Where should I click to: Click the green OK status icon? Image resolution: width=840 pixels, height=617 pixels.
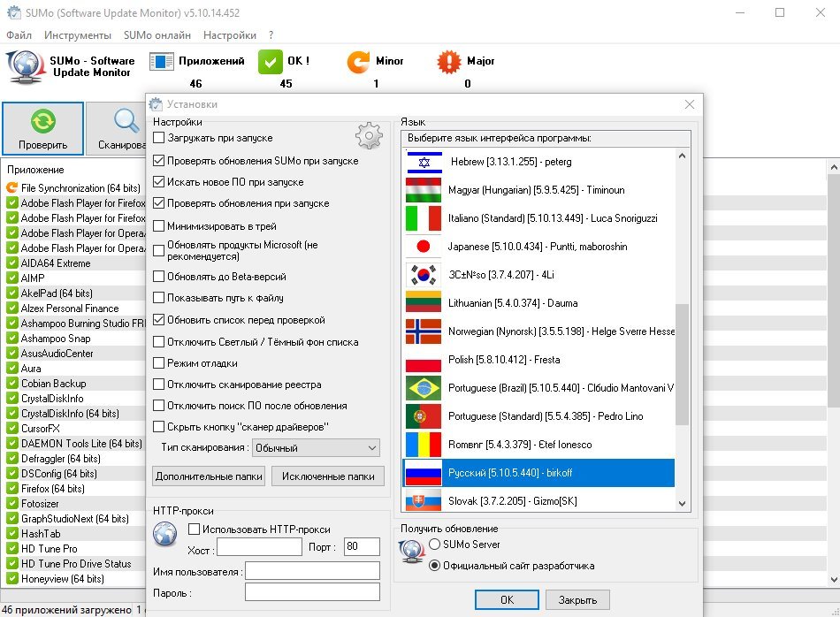(270, 62)
